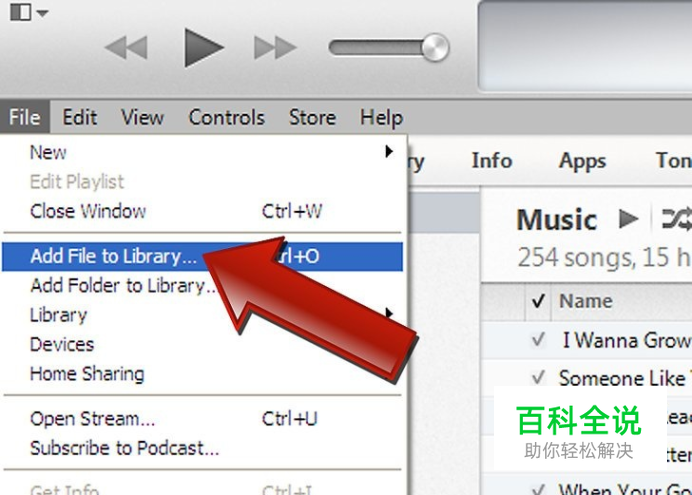Skip back with the rewind icon
Image resolution: width=692 pixels, height=495 pixels.
tap(126, 48)
